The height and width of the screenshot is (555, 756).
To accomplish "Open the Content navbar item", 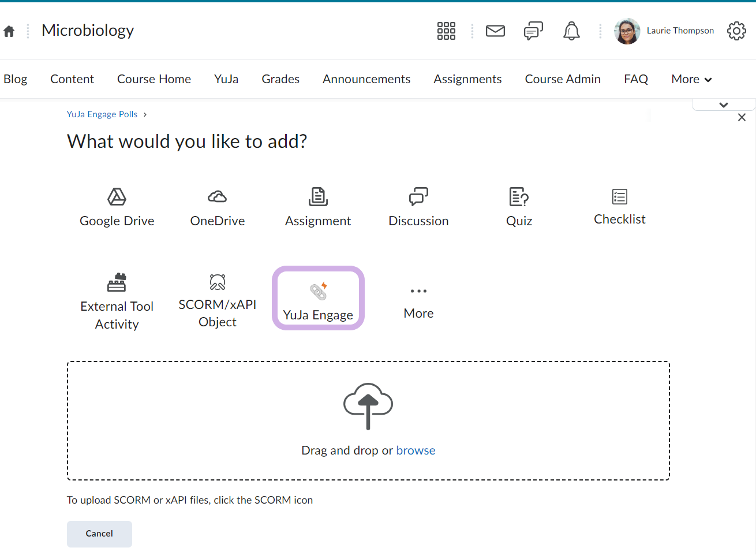I will (x=72, y=79).
